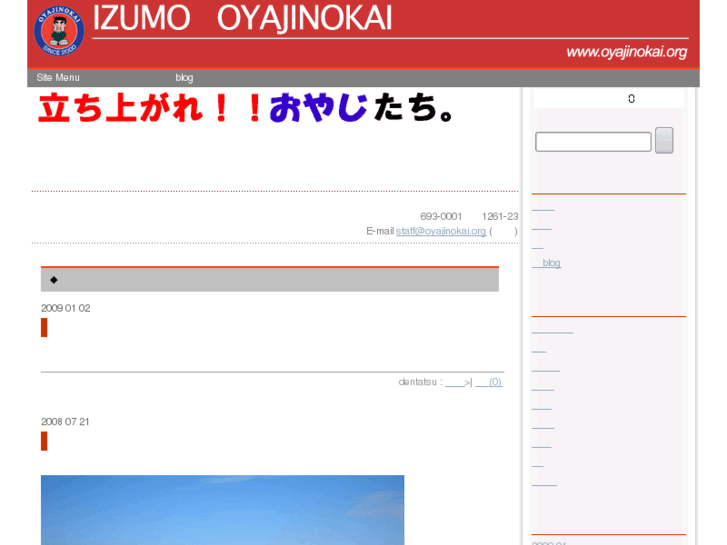
Task: Click the Japanese slogan banner image
Action: (x=246, y=108)
